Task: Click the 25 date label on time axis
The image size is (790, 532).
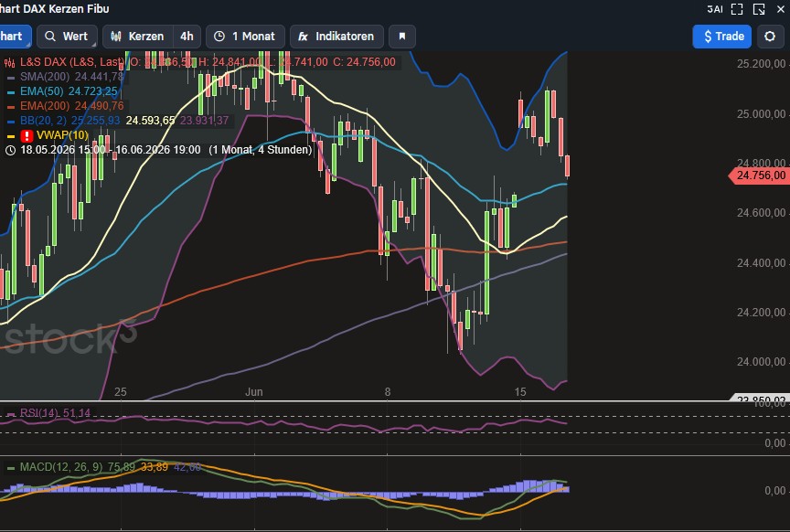Action: click(121, 392)
